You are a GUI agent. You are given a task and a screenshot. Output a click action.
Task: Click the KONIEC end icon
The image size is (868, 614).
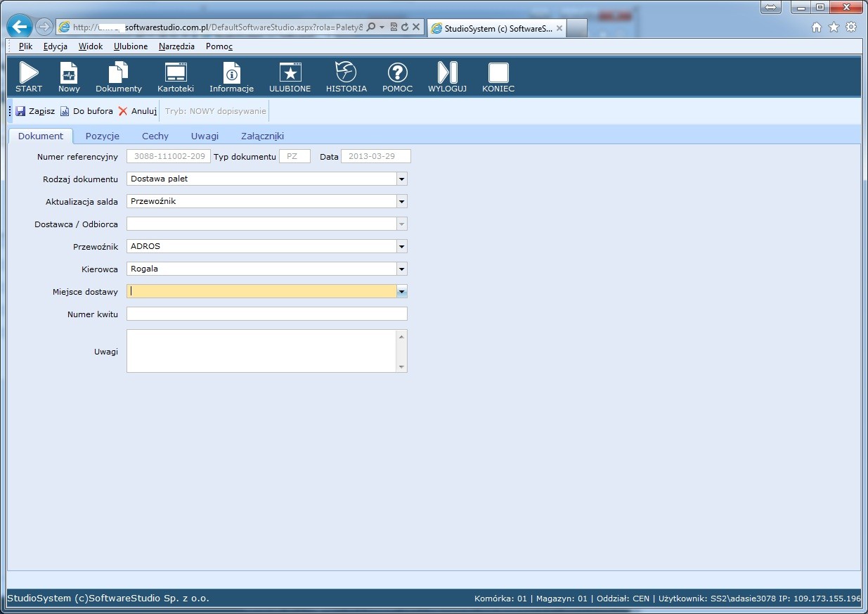(498, 77)
